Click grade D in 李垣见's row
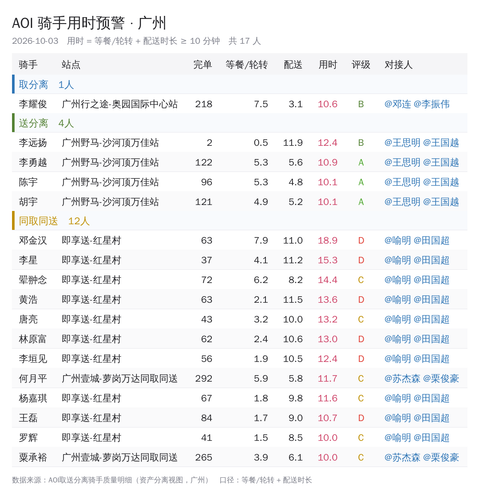The width and height of the screenshot is (479, 500). pos(361,359)
